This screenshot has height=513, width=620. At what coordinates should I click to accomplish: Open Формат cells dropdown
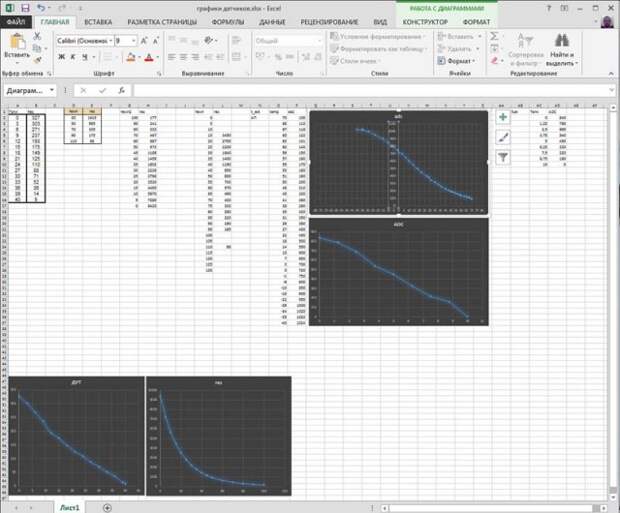(x=457, y=61)
